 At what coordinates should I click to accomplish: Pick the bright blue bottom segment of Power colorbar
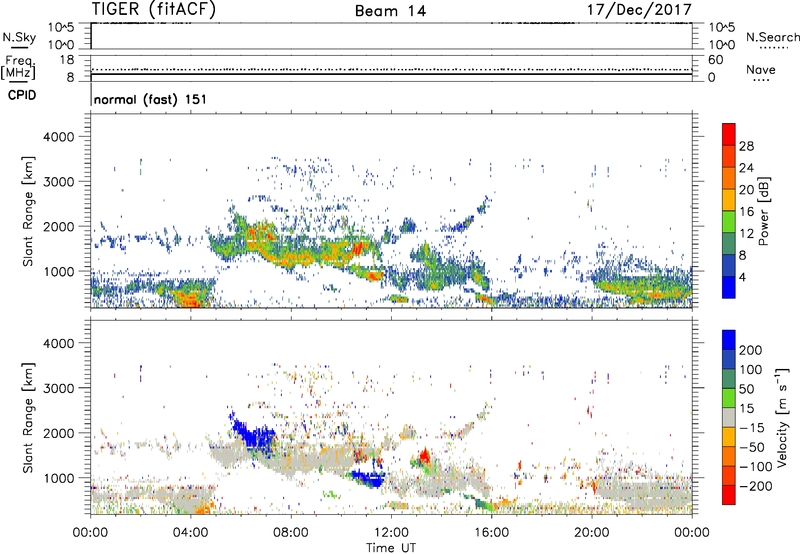click(729, 288)
